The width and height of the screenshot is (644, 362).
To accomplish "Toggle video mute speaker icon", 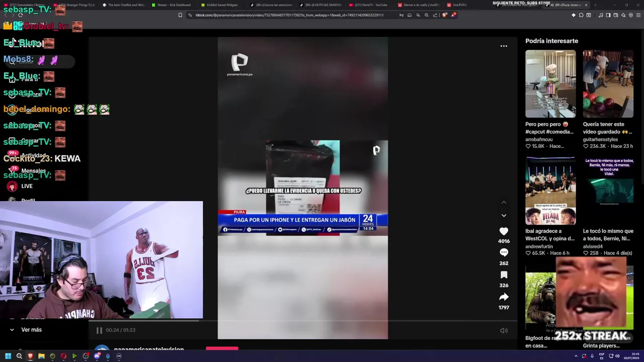I will tap(504, 330).
